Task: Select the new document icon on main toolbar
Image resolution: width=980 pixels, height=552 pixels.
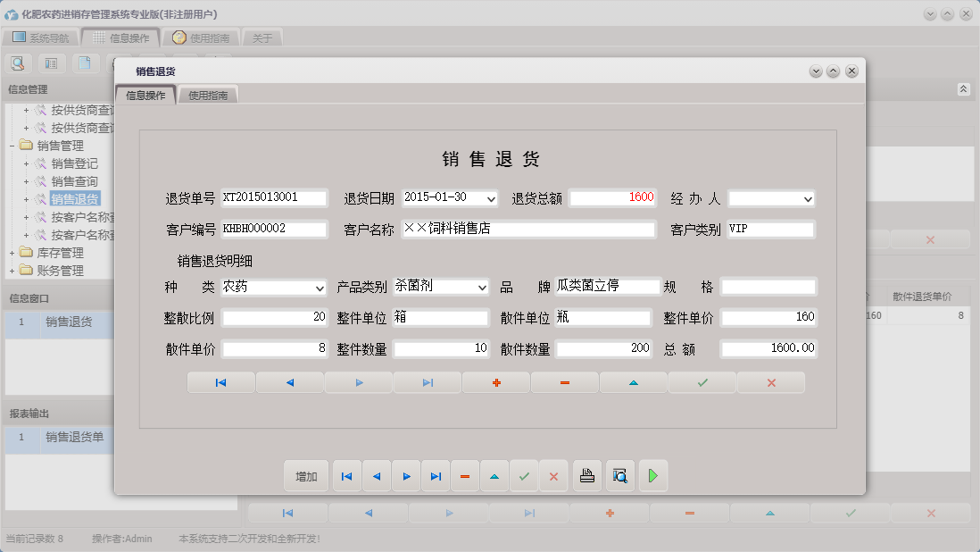Action: pyautogui.click(x=84, y=63)
